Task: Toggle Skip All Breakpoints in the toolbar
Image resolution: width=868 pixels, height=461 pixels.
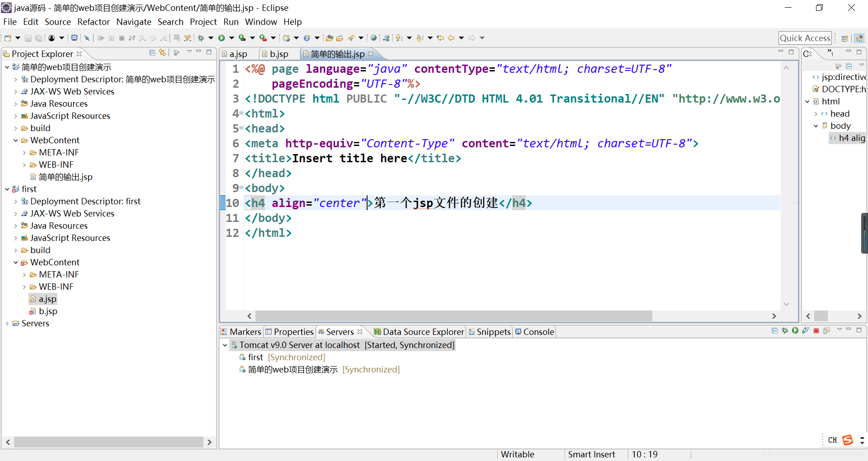Action: click(x=87, y=38)
